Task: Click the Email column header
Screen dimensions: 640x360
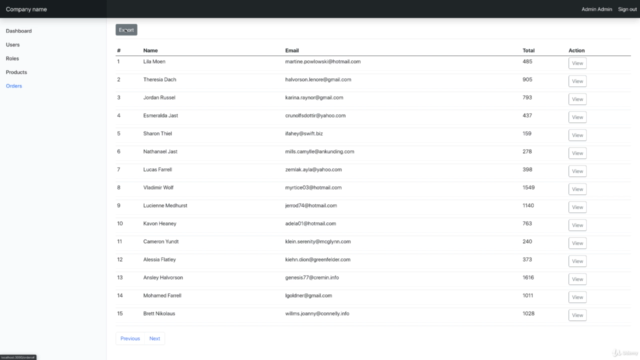Action: (292, 51)
